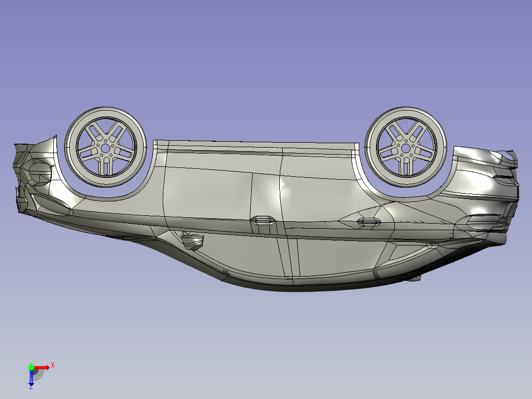Click the right wheel rim of the car model

(406, 147)
